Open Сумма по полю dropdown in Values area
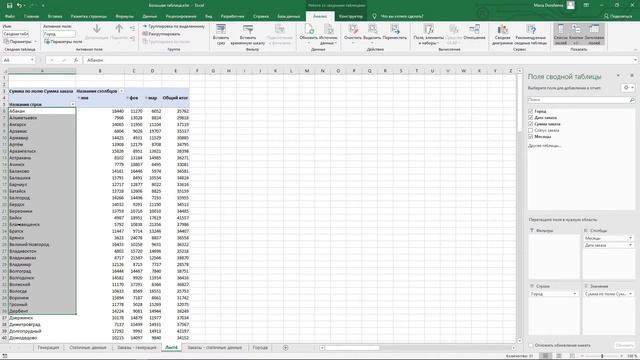The width and height of the screenshot is (640, 360). (x=630, y=294)
